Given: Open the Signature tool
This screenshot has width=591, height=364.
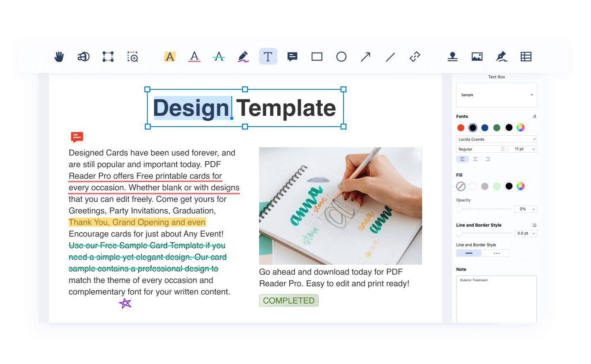Looking at the screenshot, I should [x=502, y=57].
